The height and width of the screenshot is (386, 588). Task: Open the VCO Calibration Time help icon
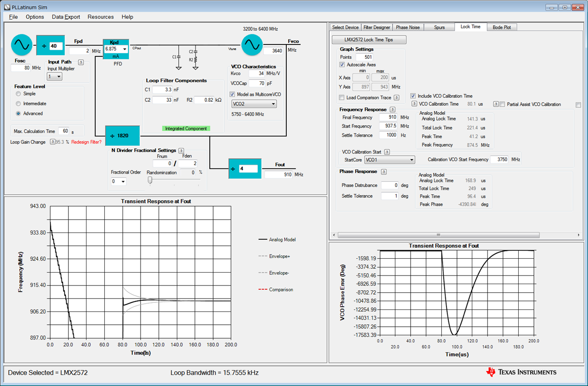pos(414,104)
